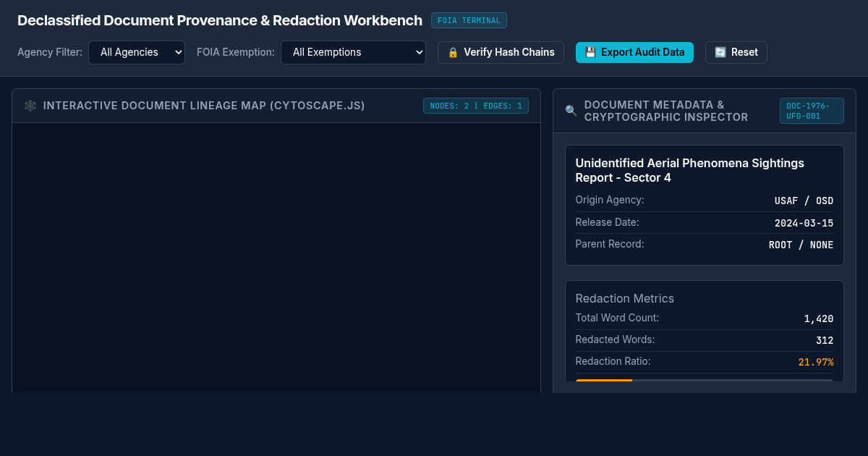Click the 21.97% redaction ratio value

coord(816,362)
